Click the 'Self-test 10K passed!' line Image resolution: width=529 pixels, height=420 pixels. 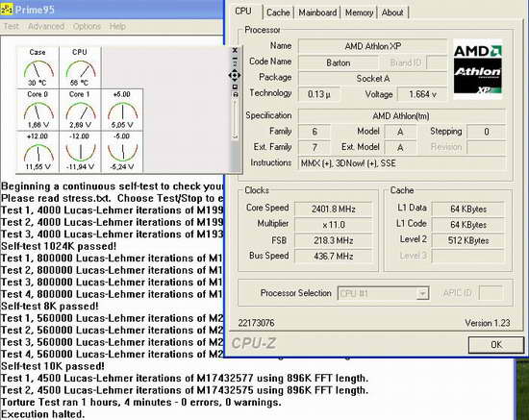pos(53,366)
